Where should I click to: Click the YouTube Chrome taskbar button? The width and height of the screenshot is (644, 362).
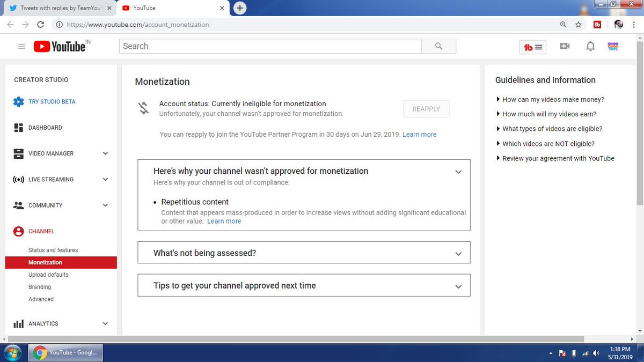click(66, 353)
